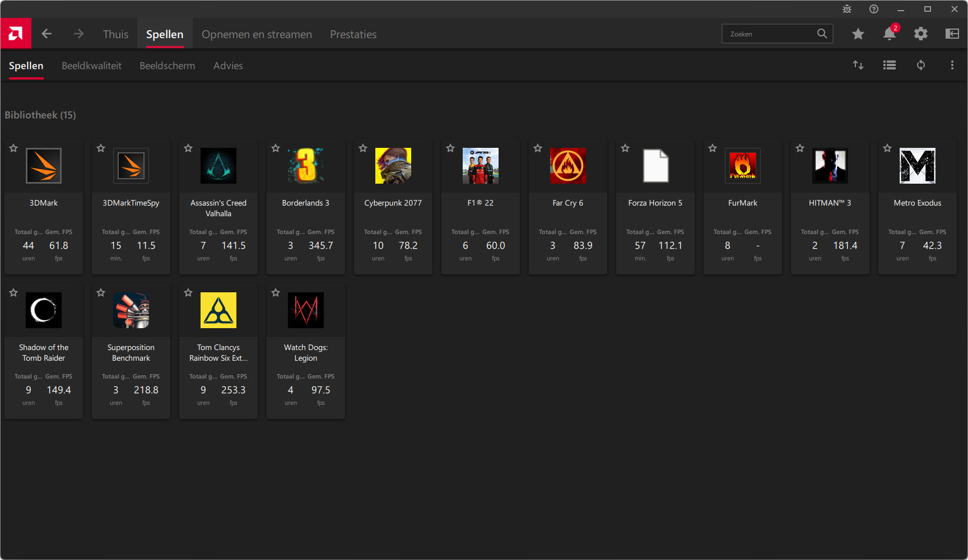
Task: Open the FurMark icon
Action: tap(743, 166)
